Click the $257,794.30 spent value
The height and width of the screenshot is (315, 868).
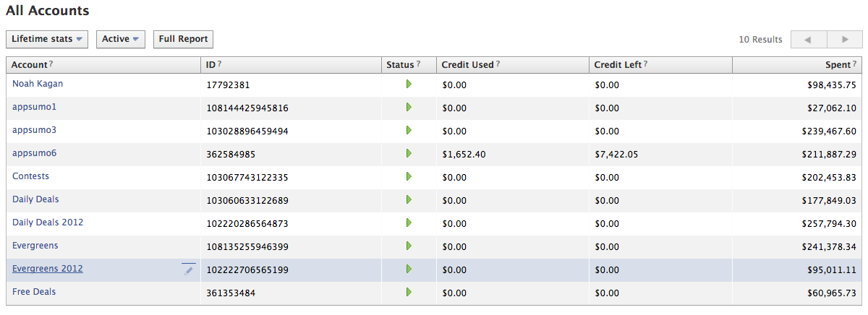click(x=829, y=224)
